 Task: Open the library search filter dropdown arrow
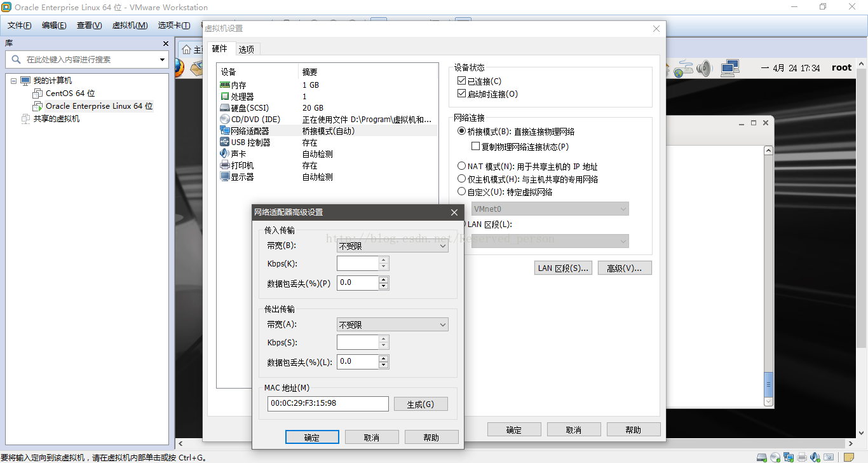click(x=162, y=60)
